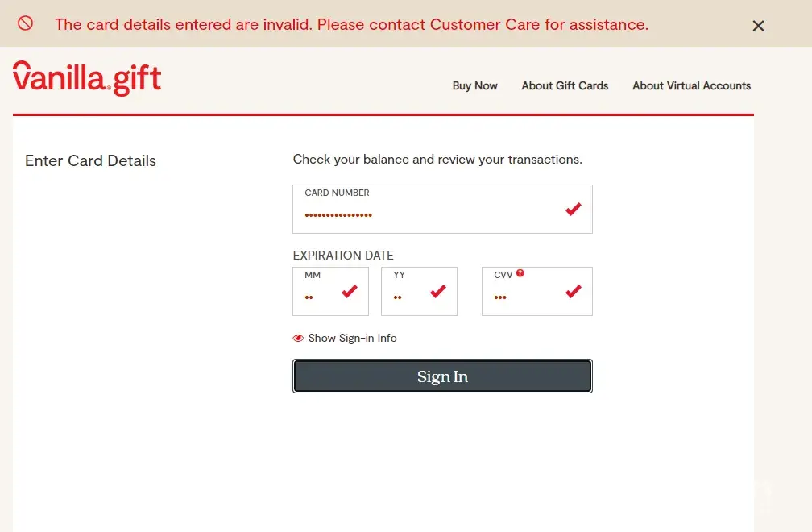Focus the CVV input field
The image size is (812, 532).
click(524, 297)
